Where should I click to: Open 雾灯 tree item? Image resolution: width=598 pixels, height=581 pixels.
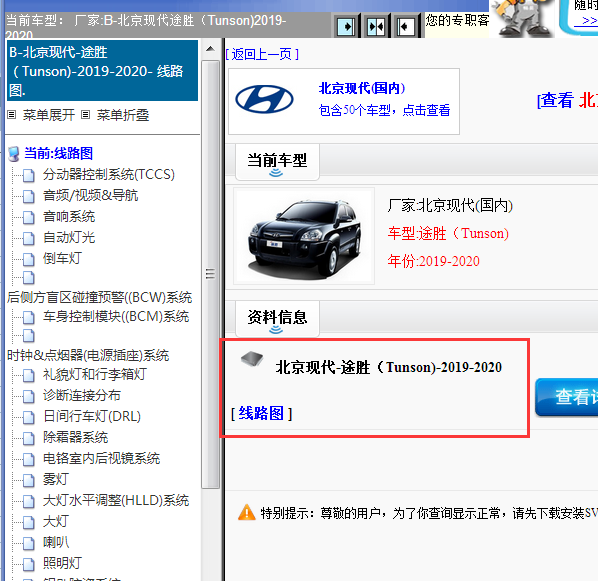click(56, 479)
